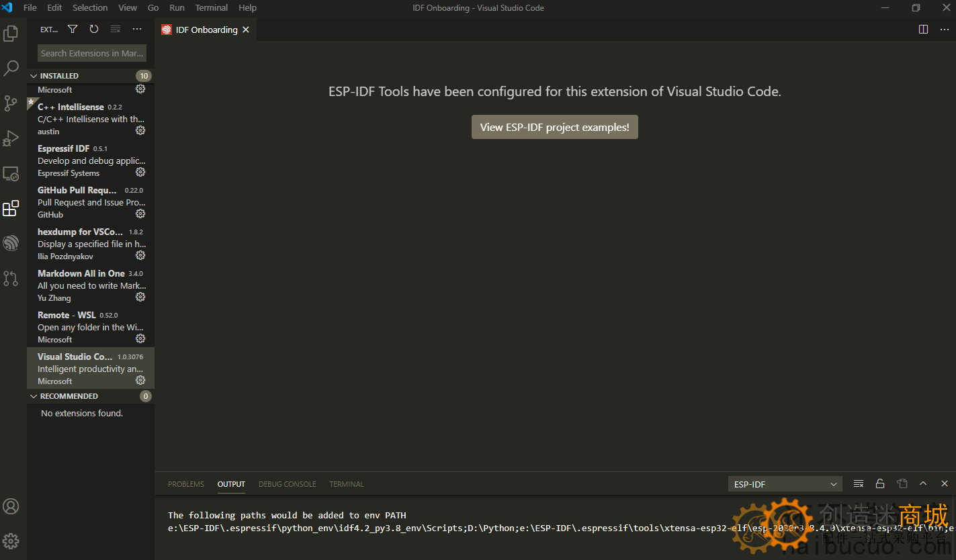Screen dimensions: 956x560
Task: Open the Explorer view in activity bar
Action: click(x=11, y=33)
